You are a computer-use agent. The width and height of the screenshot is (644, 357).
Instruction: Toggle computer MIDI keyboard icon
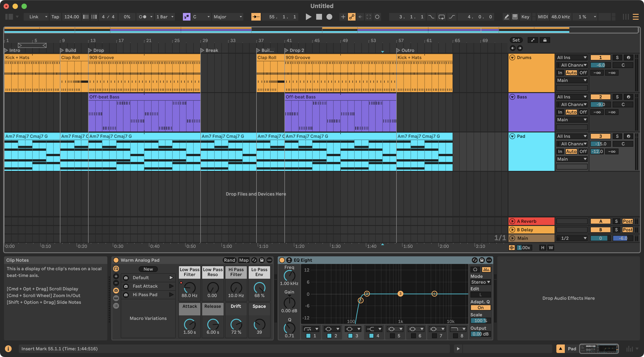click(515, 17)
